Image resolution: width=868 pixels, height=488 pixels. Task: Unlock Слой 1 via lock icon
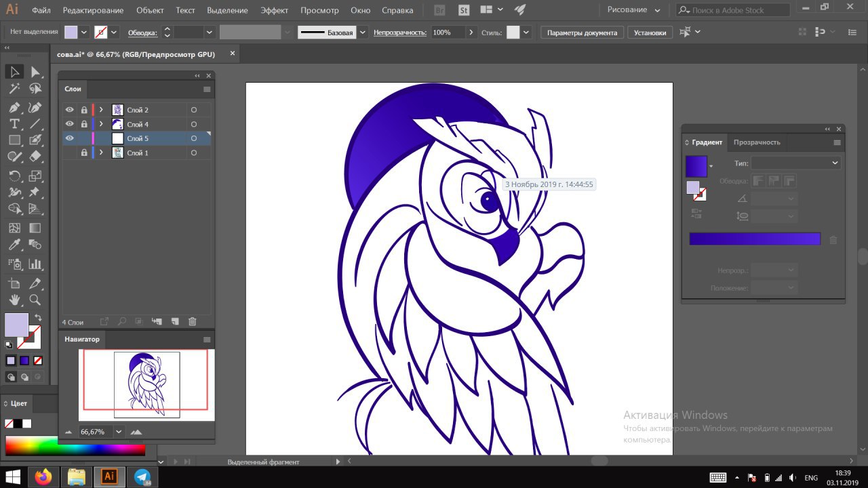coord(84,153)
